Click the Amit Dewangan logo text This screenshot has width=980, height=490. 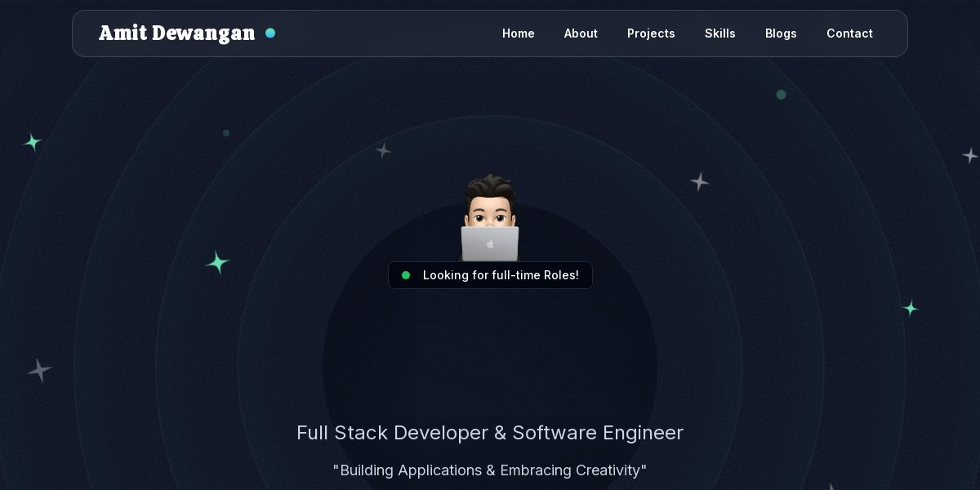(177, 33)
